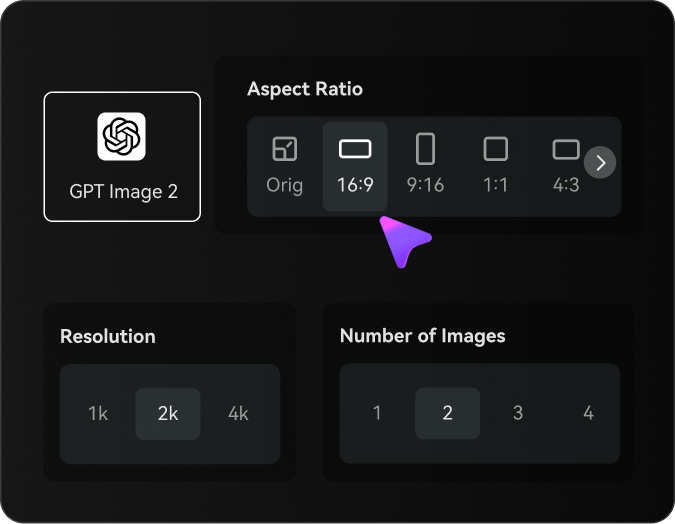The image size is (675, 524).
Task: Choose the Orig aspect ratio option
Action: pos(285,166)
